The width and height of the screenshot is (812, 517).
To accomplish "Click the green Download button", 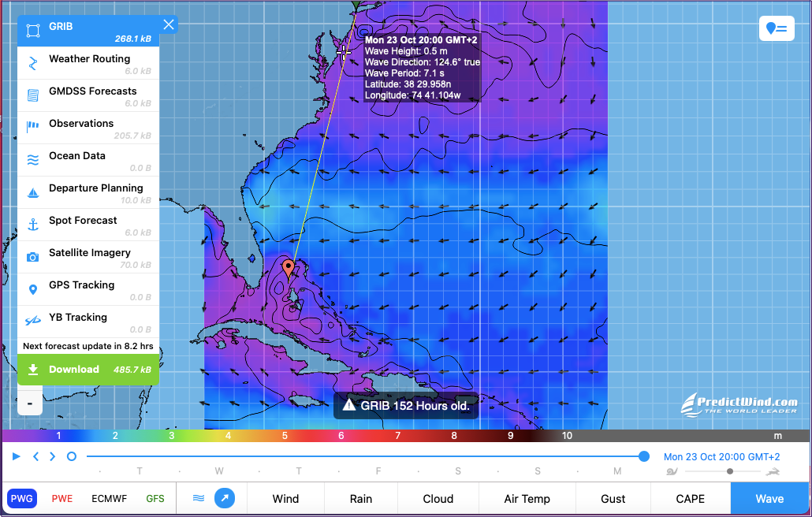I will (x=88, y=370).
